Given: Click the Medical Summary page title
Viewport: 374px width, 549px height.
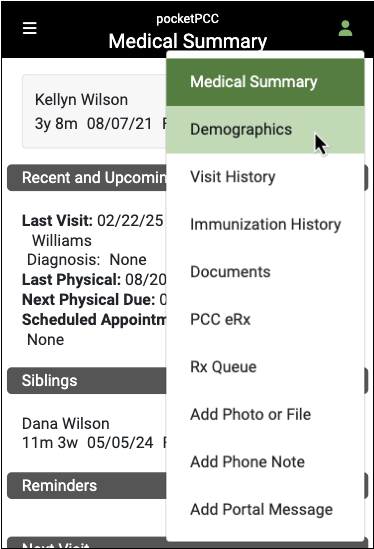Looking at the screenshot, I should click(188, 41).
